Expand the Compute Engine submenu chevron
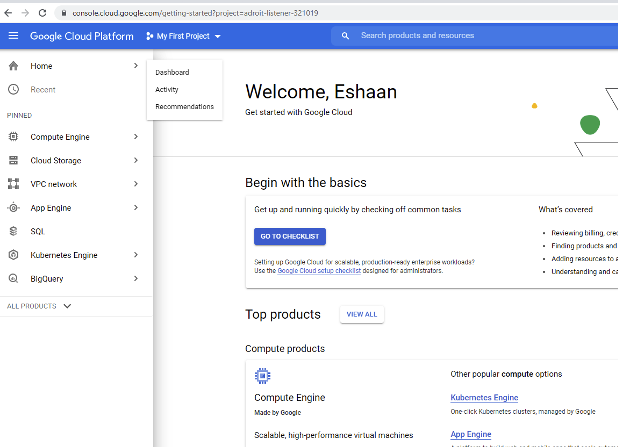Image resolution: width=618 pixels, height=447 pixels. (136, 136)
